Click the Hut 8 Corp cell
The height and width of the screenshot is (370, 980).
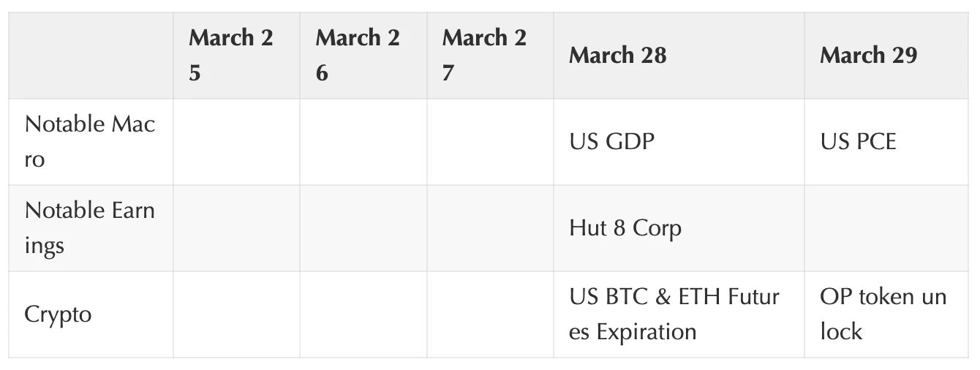[625, 228]
